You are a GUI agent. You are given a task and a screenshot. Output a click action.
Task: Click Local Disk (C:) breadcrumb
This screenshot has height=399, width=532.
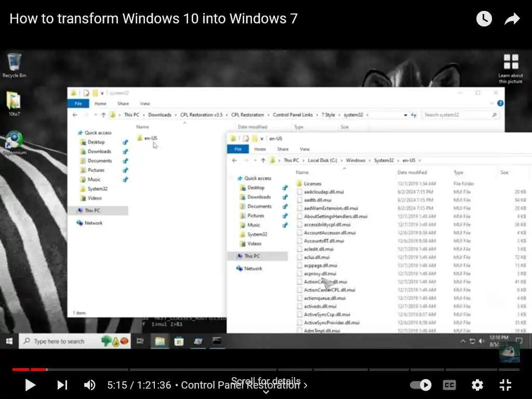point(322,161)
